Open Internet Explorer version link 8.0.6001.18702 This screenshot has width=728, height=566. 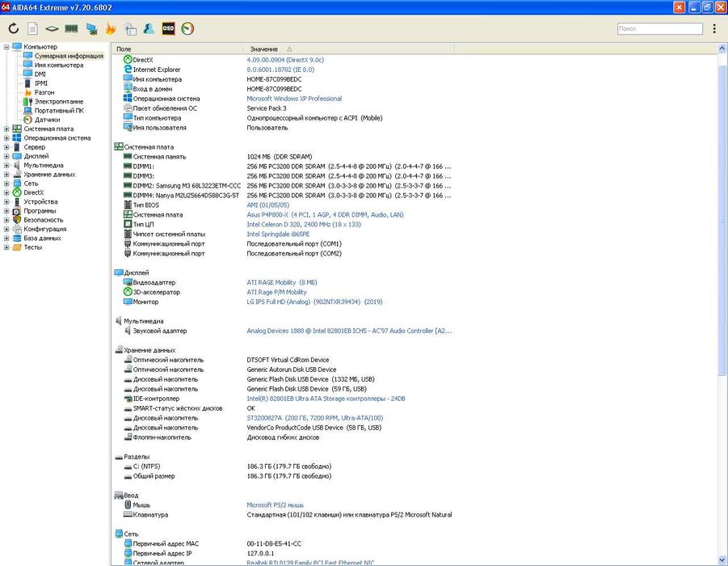click(280, 70)
